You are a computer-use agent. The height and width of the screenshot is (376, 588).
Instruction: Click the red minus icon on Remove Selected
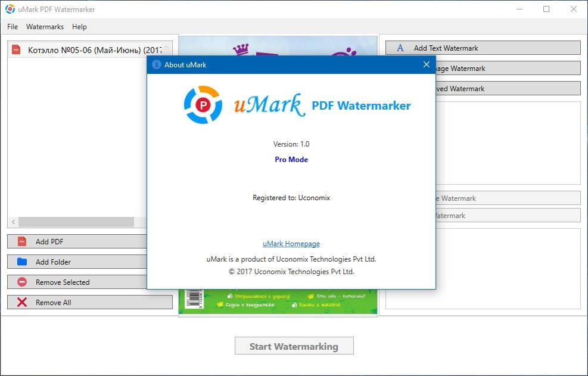pyautogui.click(x=22, y=282)
